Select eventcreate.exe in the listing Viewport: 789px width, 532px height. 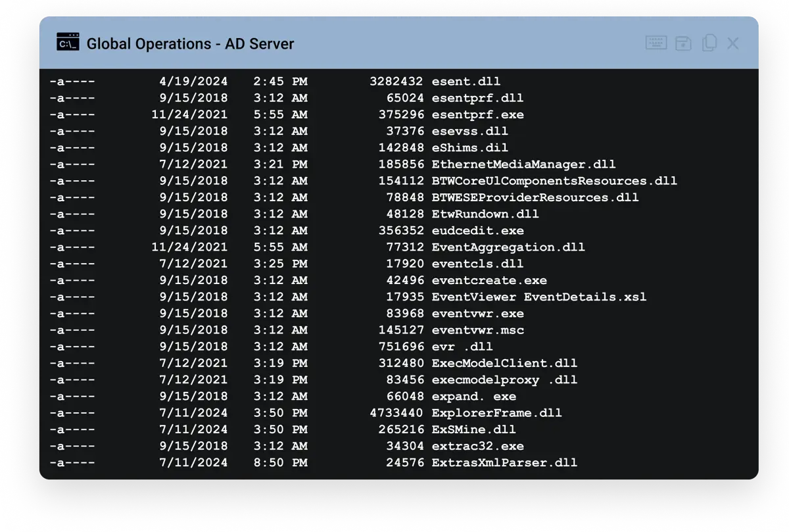[489, 280]
